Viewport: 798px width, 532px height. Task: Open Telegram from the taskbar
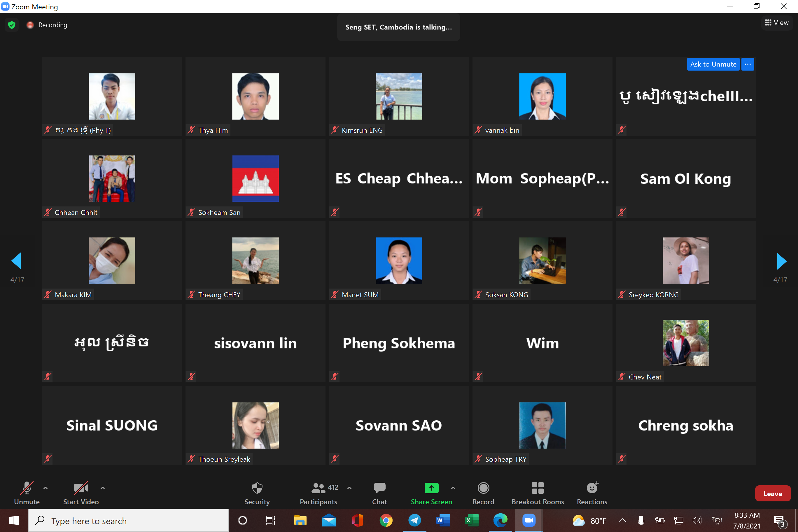click(x=415, y=520)
